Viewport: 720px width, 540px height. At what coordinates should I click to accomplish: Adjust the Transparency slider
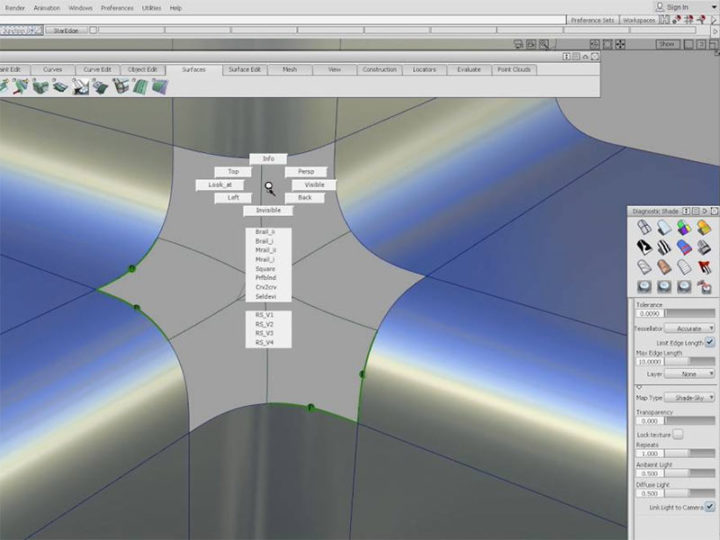point(690,420)
